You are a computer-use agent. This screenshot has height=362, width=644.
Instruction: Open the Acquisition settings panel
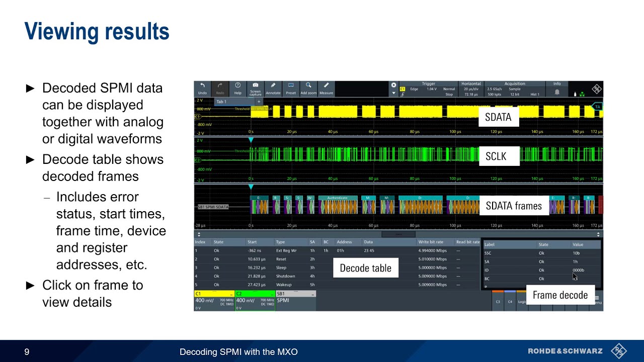[x=515, y=89]
